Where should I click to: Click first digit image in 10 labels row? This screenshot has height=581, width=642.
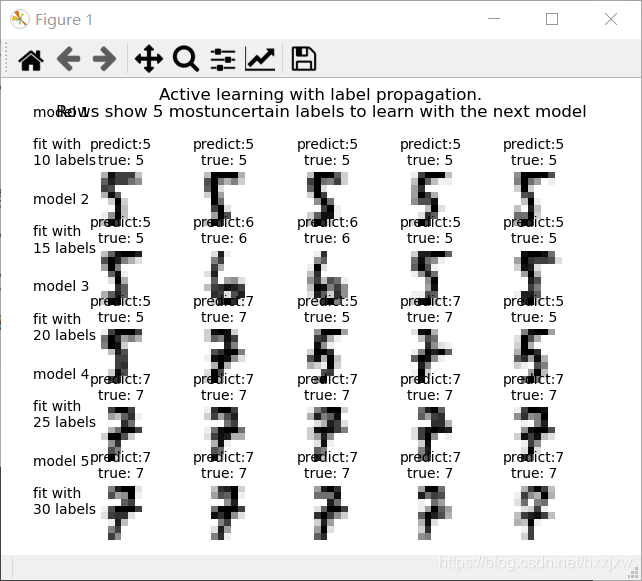coord(121,199)
